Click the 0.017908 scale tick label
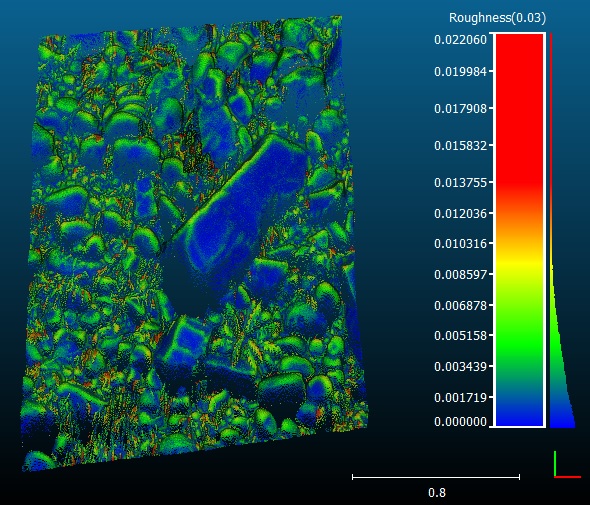590x505 pixels. pyautogui.click(x=460, y=109)
